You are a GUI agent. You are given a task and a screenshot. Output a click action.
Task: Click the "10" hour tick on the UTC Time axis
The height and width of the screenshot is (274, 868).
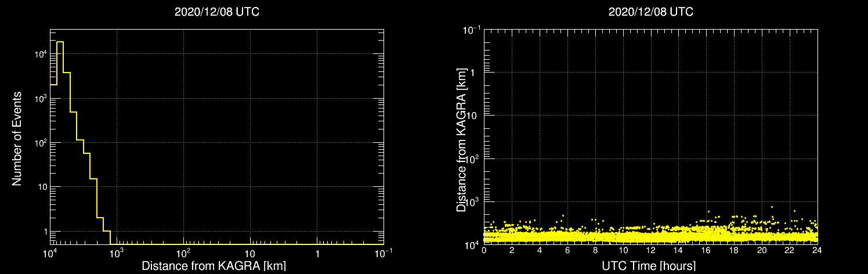pyautogui.click(x=623, y=251)
